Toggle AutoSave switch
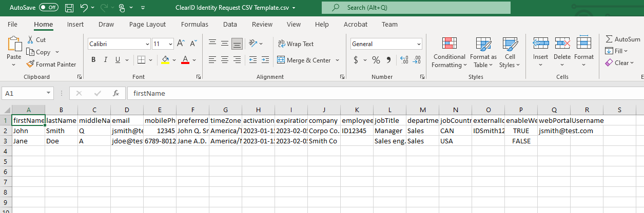The width and height of the screenshot is (644, 213). coord(48,8)
